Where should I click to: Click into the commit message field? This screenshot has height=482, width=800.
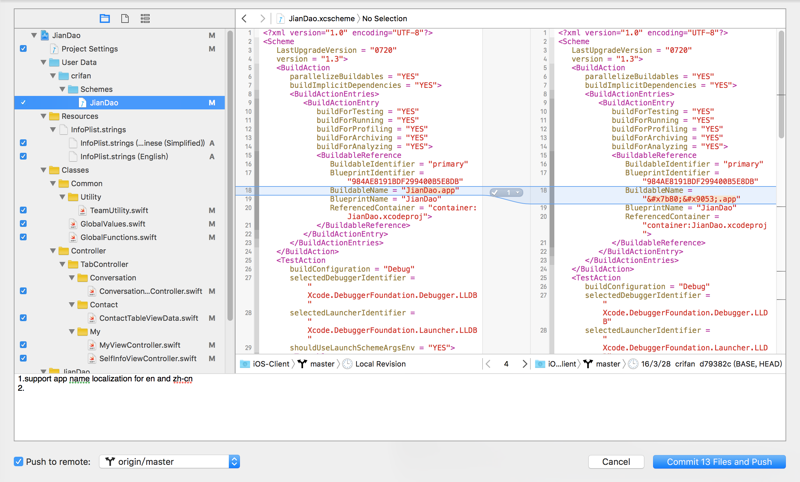click(399, 407)
